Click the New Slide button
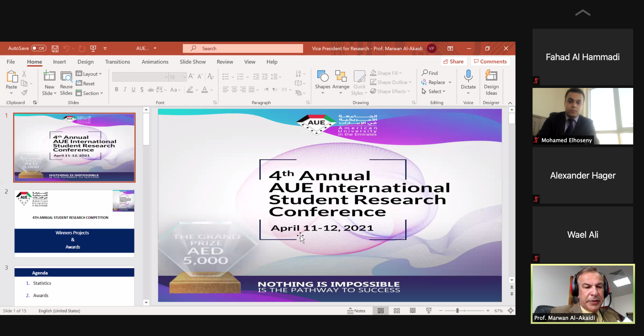The image size is (644, 336). (x=49, y=83)
